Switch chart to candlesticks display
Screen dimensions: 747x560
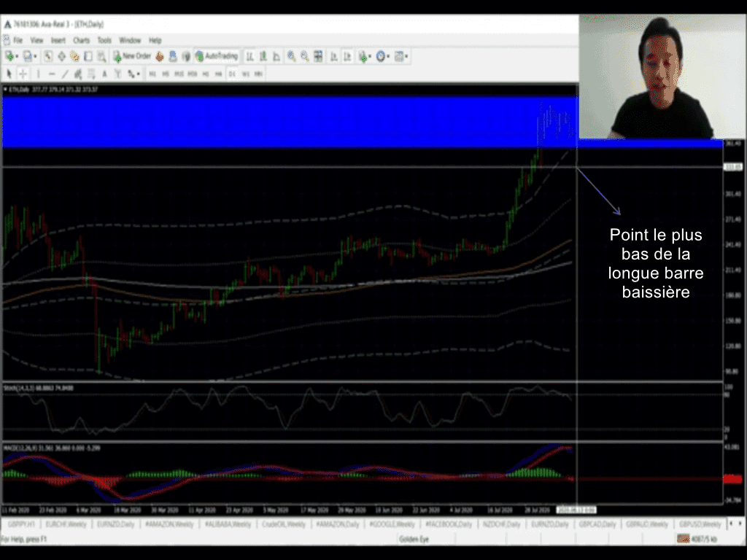pos(263,56)
